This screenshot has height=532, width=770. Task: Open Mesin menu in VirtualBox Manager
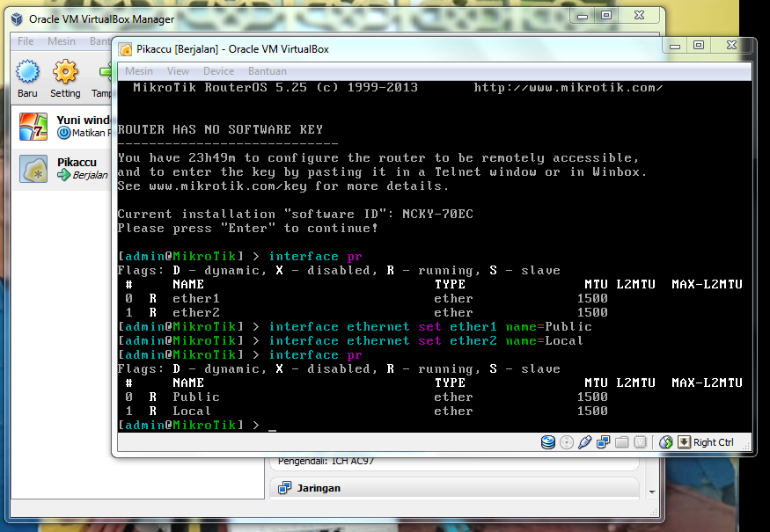click(62, 41)
